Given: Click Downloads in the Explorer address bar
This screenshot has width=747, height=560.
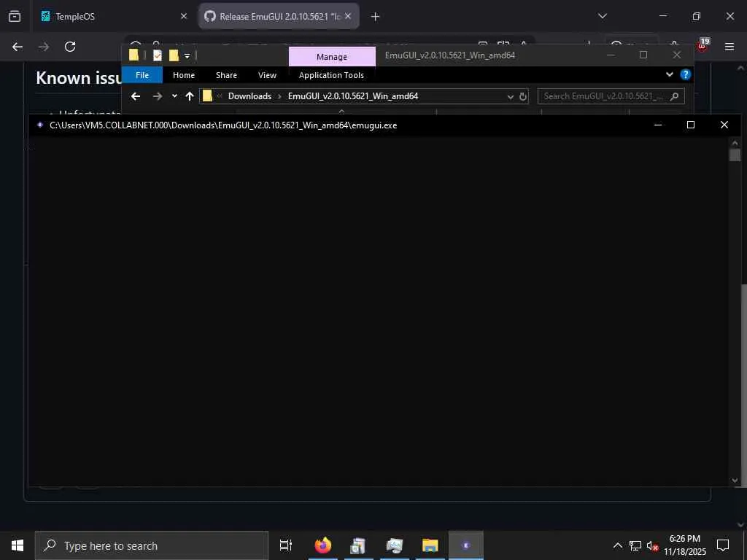Looking at the screenshot, I should (249, 96).
